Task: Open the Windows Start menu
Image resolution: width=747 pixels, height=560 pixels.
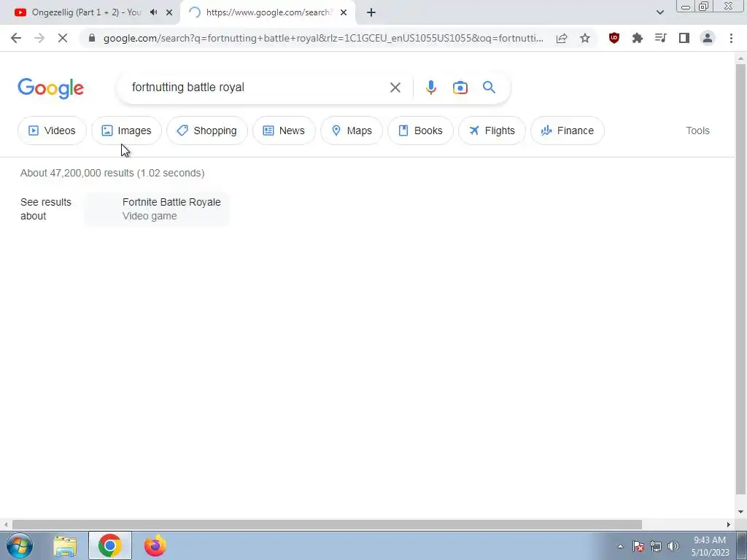Action: pyautogui.click(x=20, y=545)
